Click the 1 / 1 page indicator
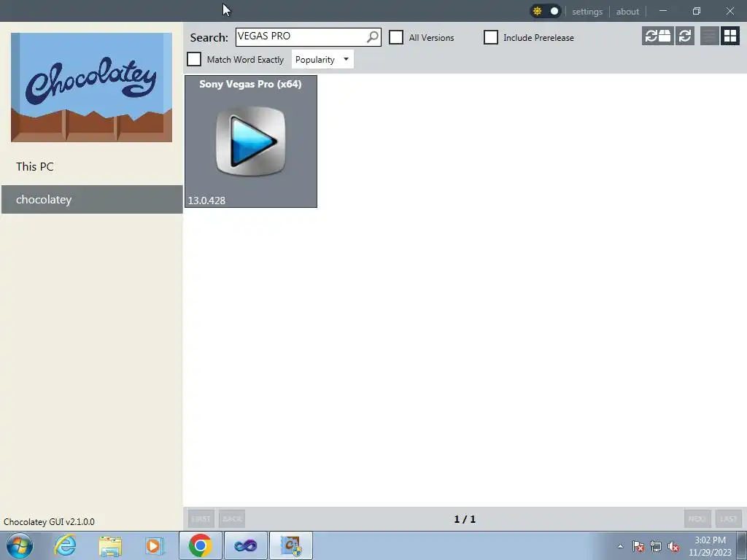The width and height of the screenshot is (747, 560). (465, 519)
